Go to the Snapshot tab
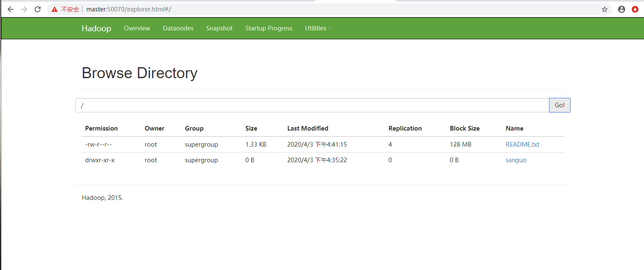 point(219,28)
